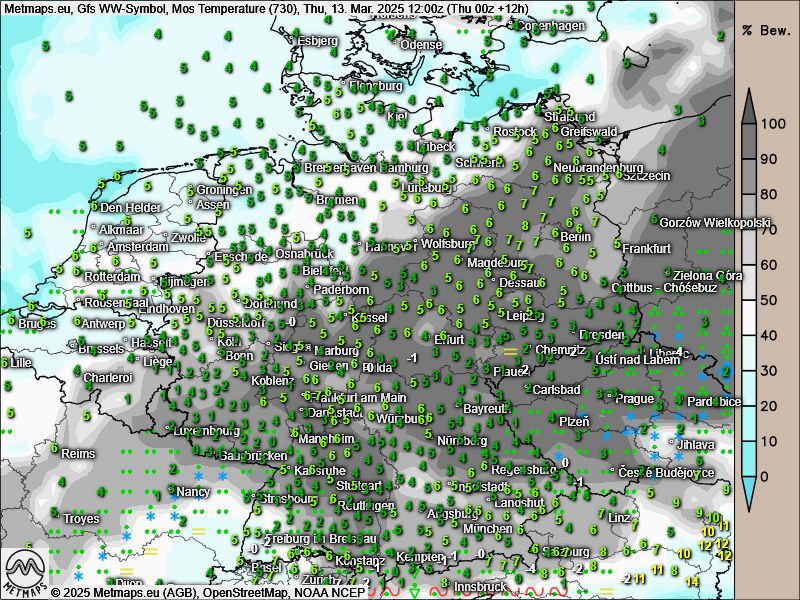Image resolution: width=800 pixels, height=600 pixels.
Task: Click the yellow fog symbol directly above Dijon
Action: click(127, 571)
